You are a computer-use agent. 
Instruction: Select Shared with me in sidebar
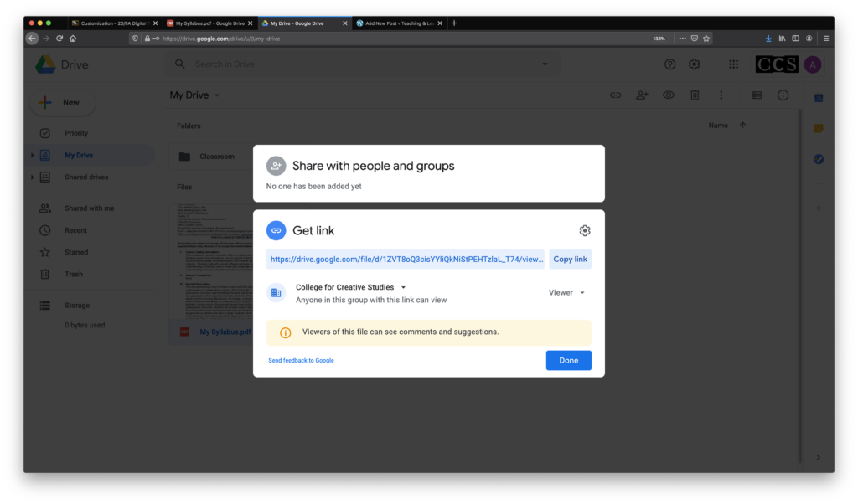point(89,208)
